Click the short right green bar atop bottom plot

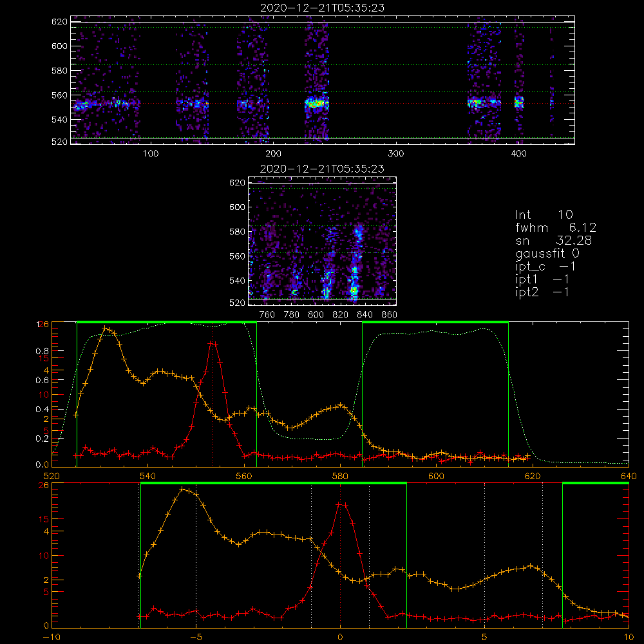(596, 483)
